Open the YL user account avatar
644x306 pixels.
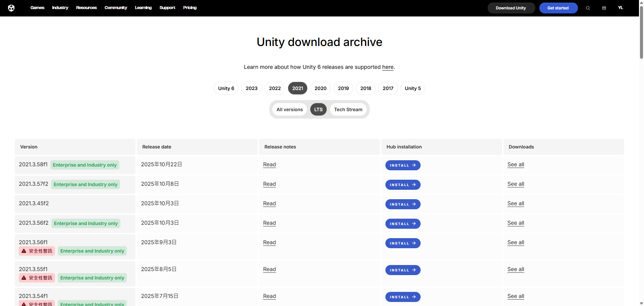coord(621,8)
